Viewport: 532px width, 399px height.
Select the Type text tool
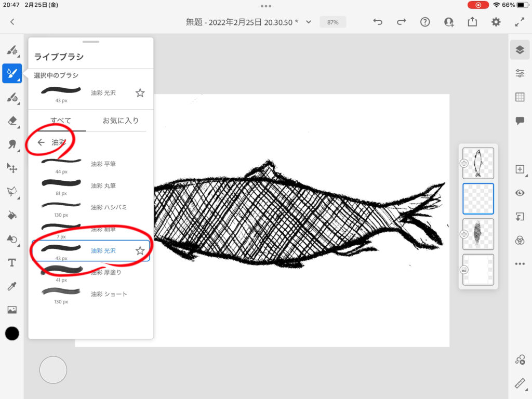pos(12,263)
